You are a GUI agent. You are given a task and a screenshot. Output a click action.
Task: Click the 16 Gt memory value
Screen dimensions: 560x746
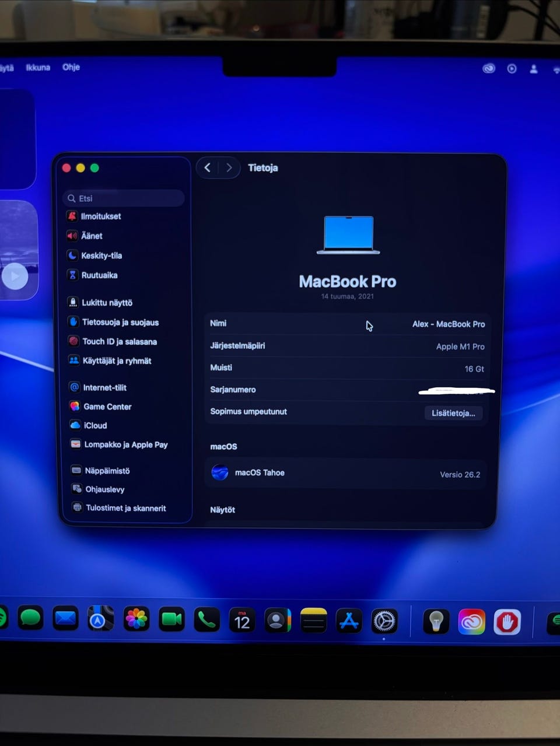pyautogui.click(x=474, y=369)
